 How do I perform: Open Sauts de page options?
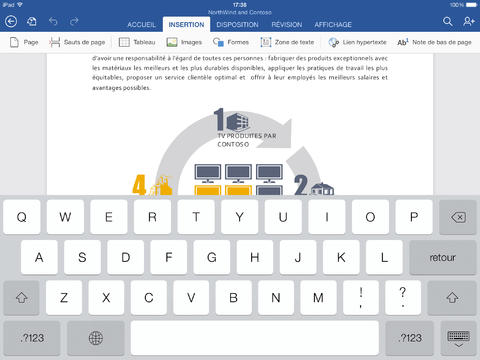click(x=77, y=42)
